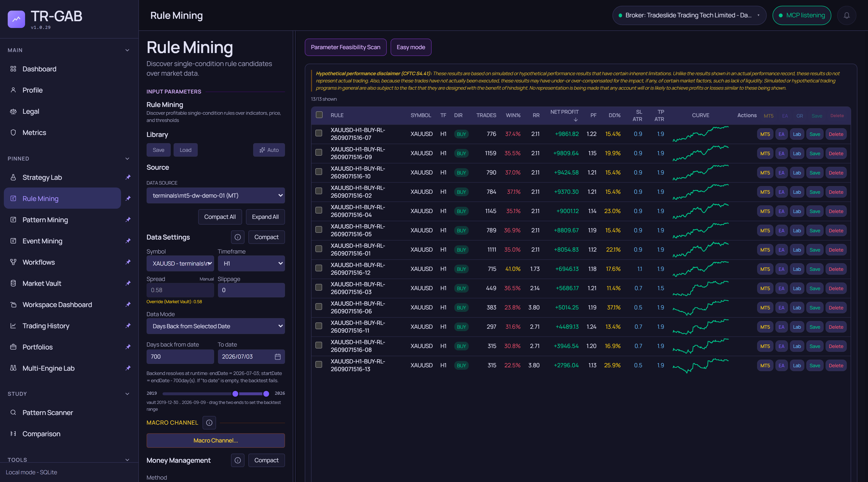
Task: Click the Metrics shield icon
Action: pyautogui.click(x=13, y=132)
